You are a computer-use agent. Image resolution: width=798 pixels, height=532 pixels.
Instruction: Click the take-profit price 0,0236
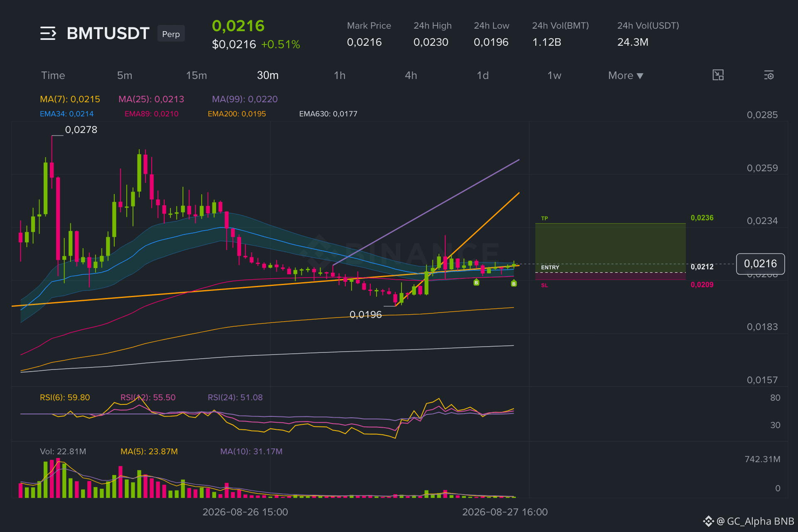tap(702, 218)
